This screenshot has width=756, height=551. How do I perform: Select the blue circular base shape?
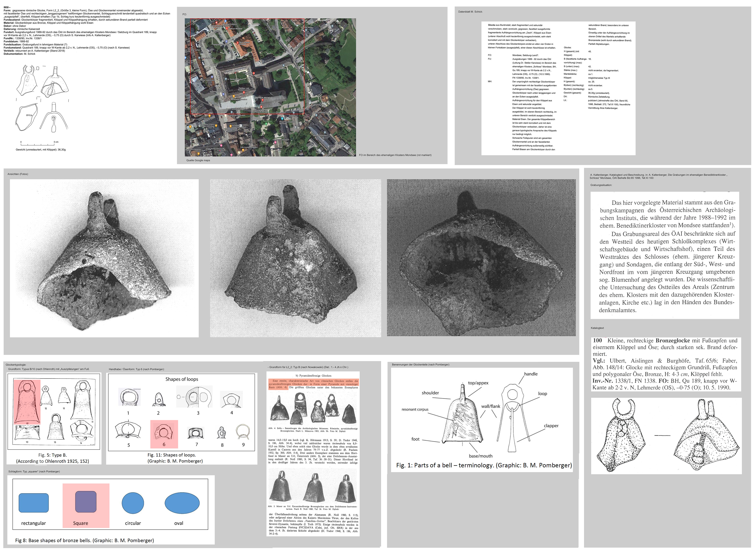(x=133, y=503)
